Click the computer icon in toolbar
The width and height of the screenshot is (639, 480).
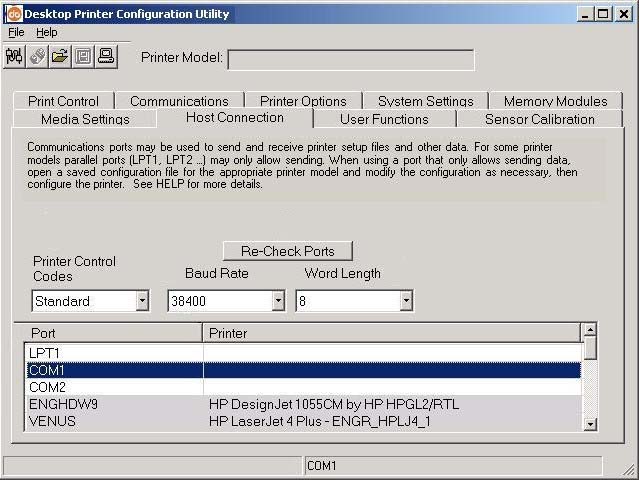click(106, 57)
